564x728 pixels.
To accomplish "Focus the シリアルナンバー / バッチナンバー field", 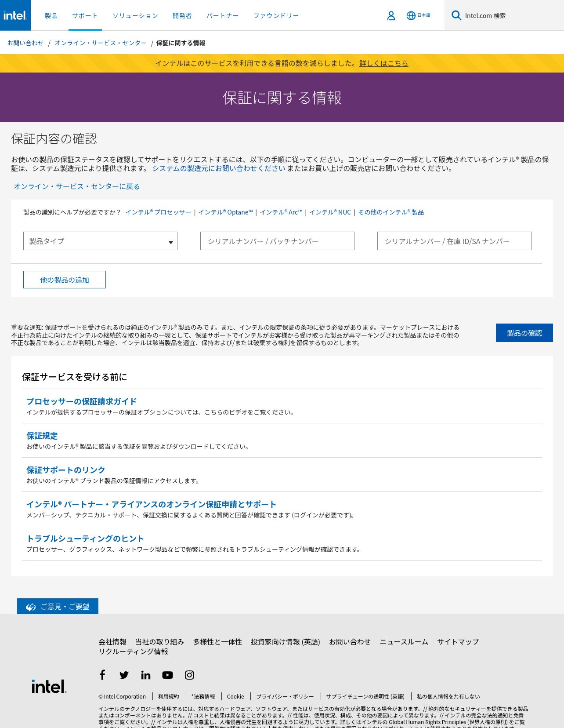I will 277,241.
